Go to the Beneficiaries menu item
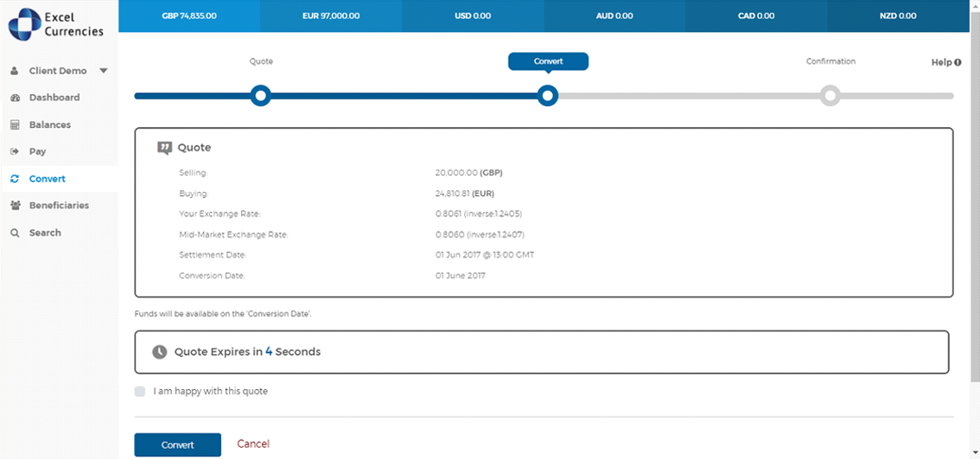Image resolution: width=980 pixels, height=459 pixels. point(59,206)
